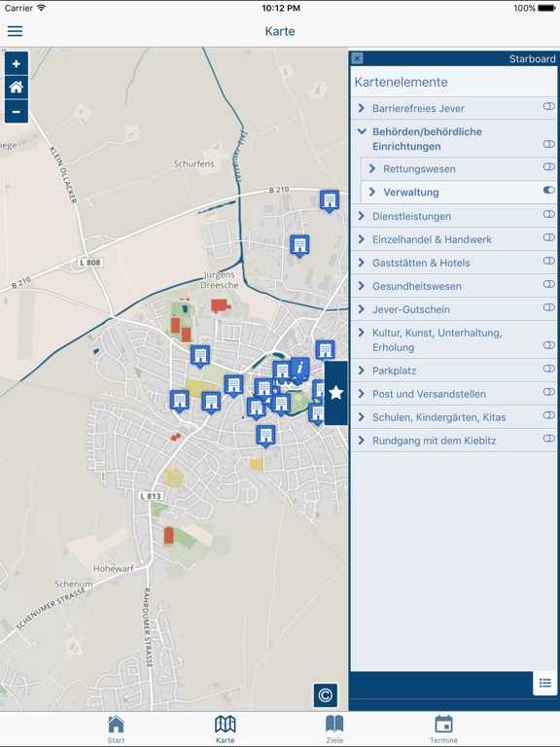Image resolution: width=560 pixels, height=747 pixels.
Task: Select the southernmost building marker
Action: (x=265, y=436)
